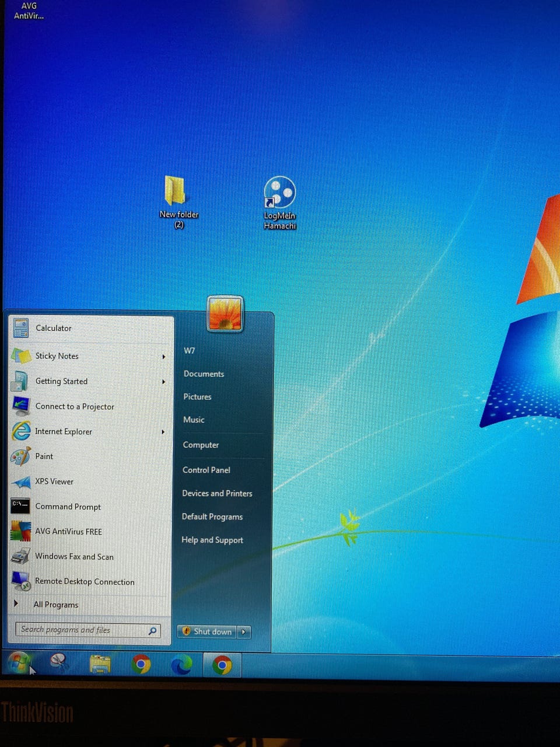Viewport: 560px width, 747px height.
Task: Click the AVG AntiVirus FREE icon
Action: click(x=20, y=532)
